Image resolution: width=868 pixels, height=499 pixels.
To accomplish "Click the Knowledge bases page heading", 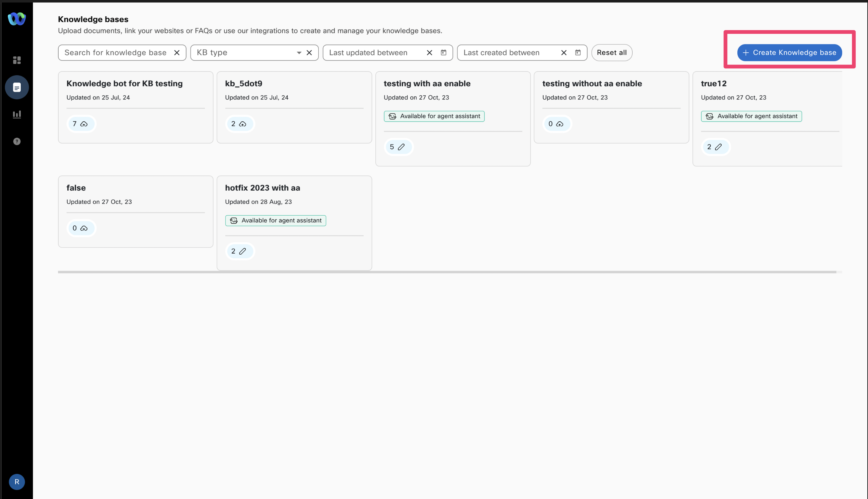I will 93,19.
